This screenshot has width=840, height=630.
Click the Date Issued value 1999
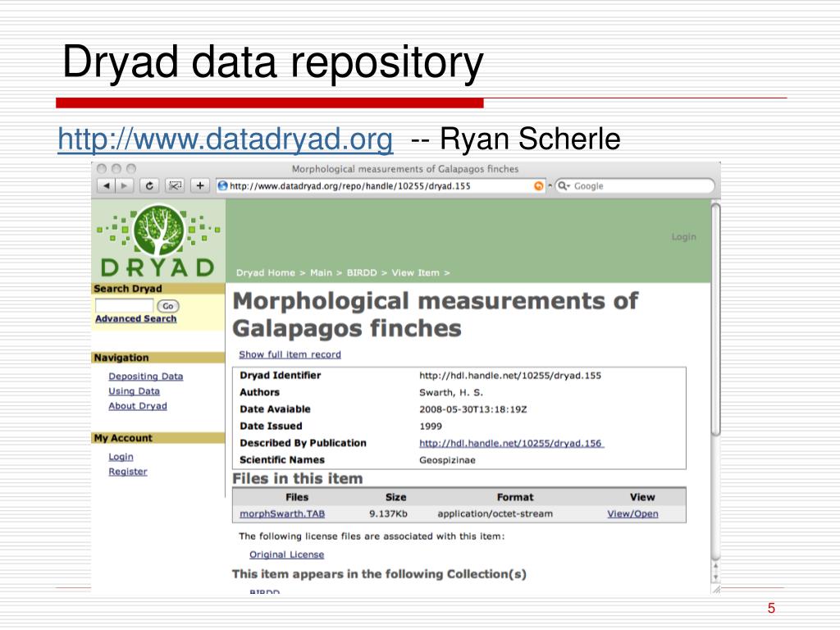click(431, 427)
